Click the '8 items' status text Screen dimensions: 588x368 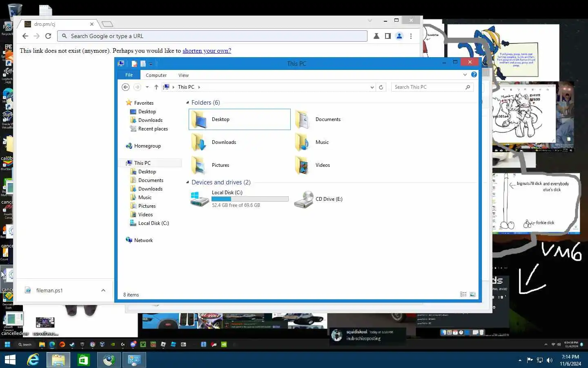[131, 295]
